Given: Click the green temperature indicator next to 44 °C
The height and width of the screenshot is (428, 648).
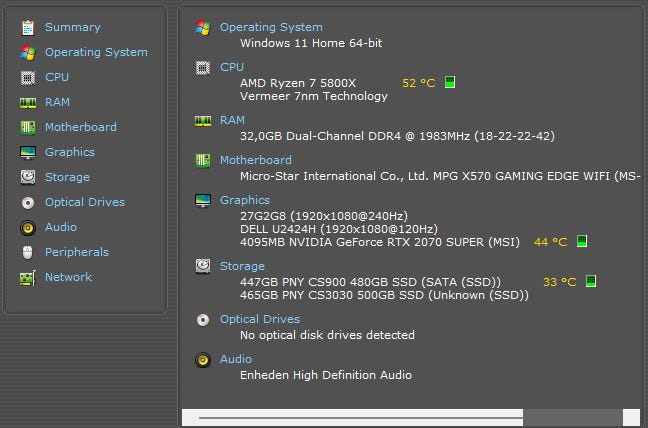Looking at the screenshot, I should click(x=582, y=241).
